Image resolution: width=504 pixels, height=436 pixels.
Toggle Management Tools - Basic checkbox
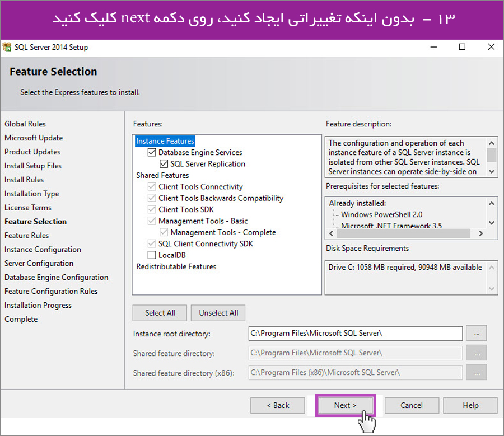[x=152, y=221]
